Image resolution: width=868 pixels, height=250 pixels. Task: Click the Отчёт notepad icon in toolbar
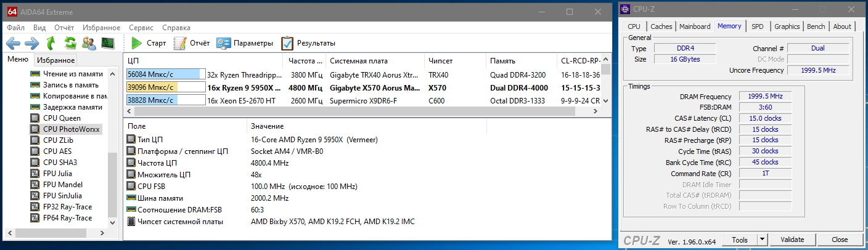coord(180,43)
